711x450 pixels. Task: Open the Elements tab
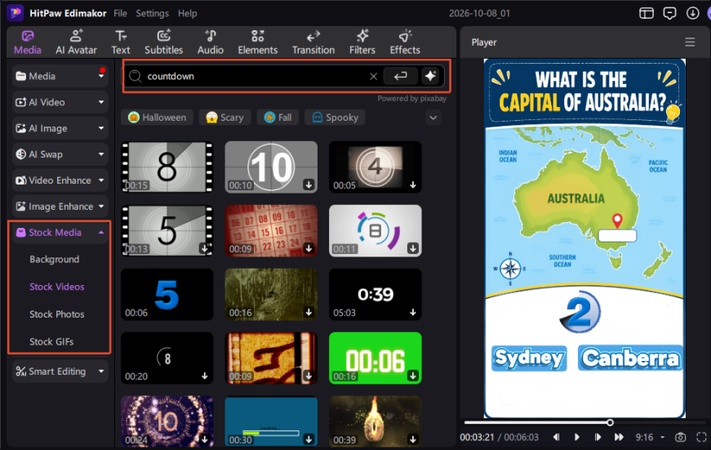coord(258,42)
